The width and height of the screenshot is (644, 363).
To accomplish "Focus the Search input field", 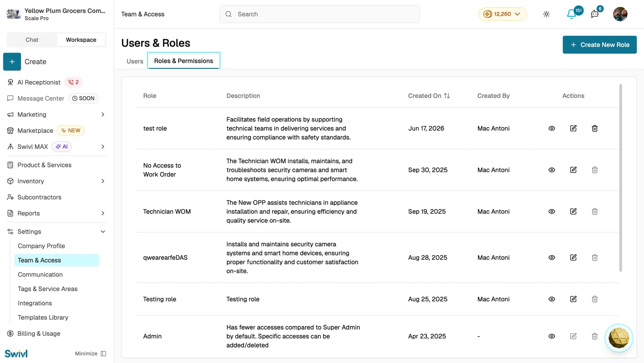I will click(x=319, y=14).
